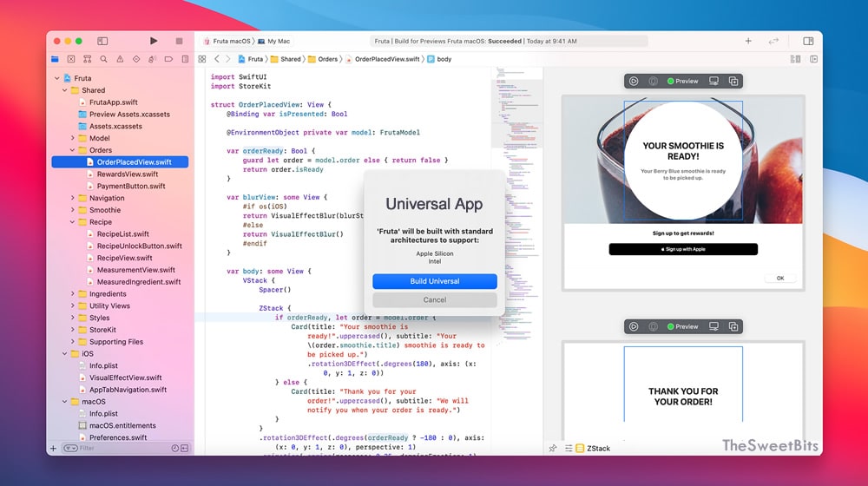Click Build Universal button
Viewport: 868px width, 486px height.
pyautogui.click(x=435, y=281)
